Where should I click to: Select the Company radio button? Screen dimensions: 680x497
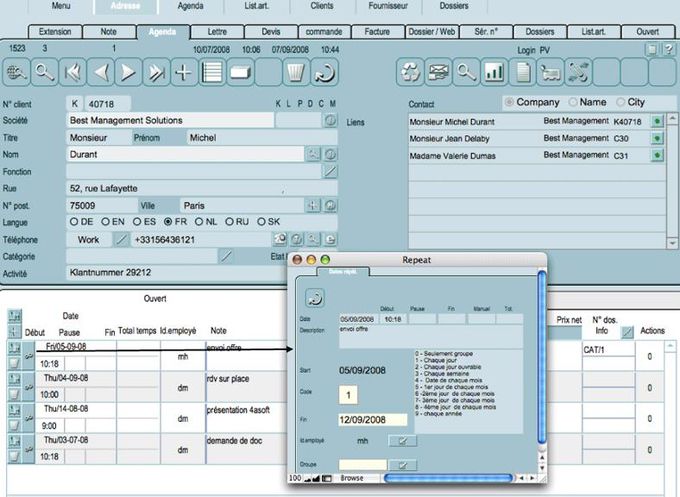[509, 102]
